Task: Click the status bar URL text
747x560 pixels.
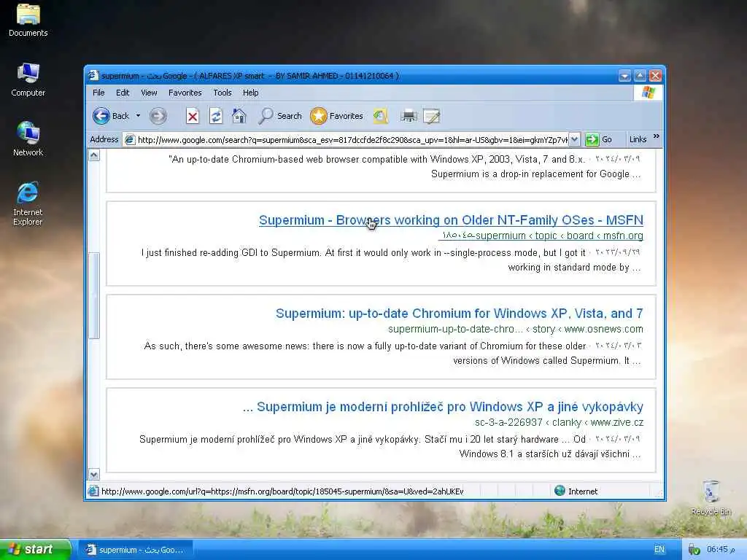Action: point(282,491)
